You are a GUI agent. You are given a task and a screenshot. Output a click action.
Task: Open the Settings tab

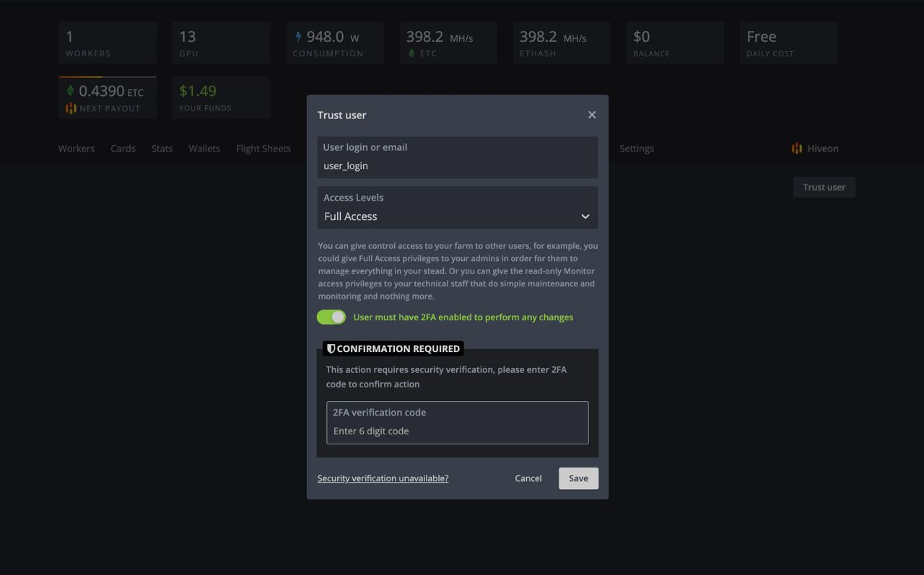click(x=637, y=149)
